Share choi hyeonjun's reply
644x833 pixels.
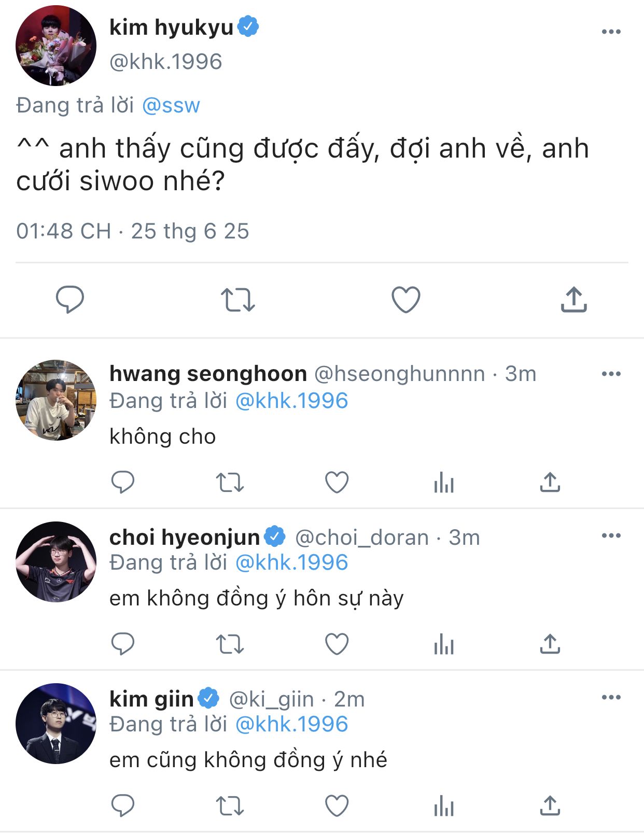point(550,644)
